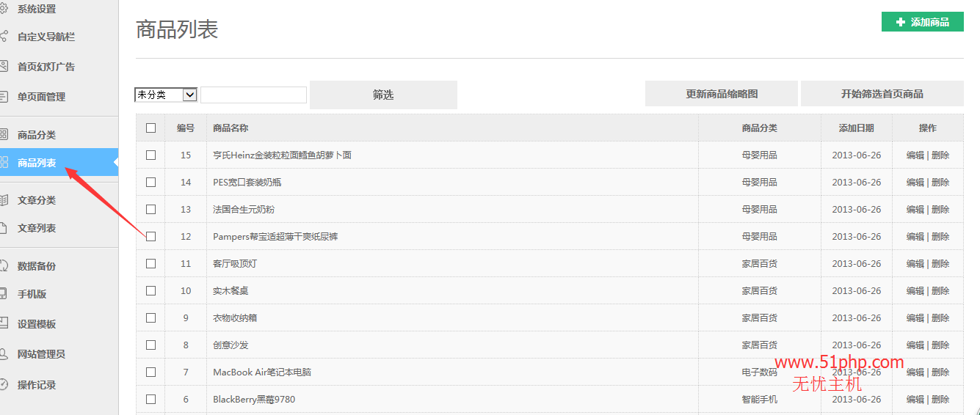Select checkbox for 法国合生元奶粉
Viewport: 980px width, 415px height.
click(x=151, y=209)
